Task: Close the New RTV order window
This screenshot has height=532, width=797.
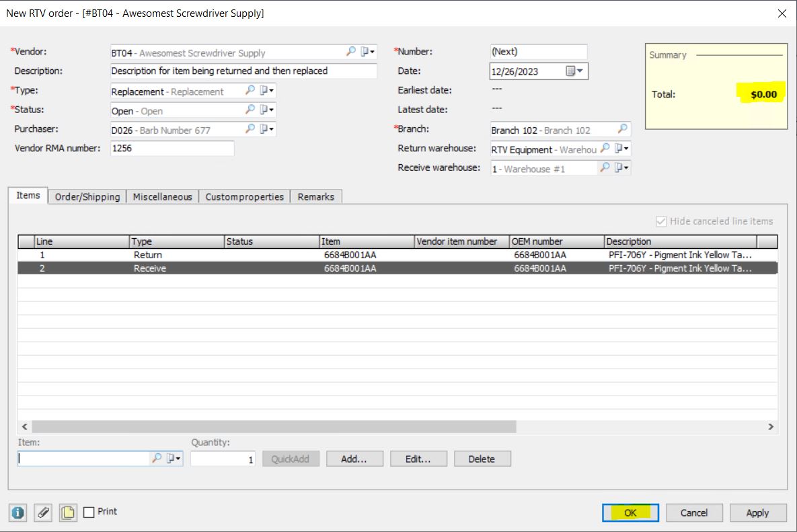Action: coord(782,13)
